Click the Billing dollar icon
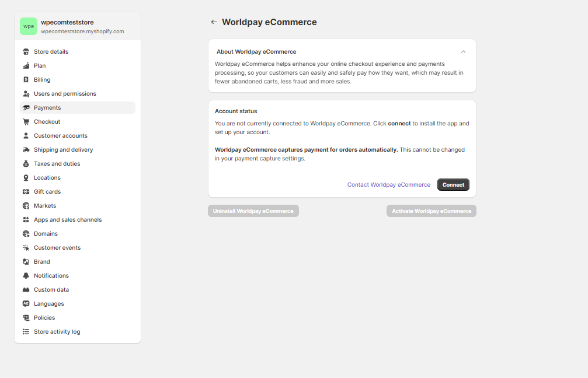Image resolution: width=588 pixels, height=378 pixels. [x=26, y=80]
